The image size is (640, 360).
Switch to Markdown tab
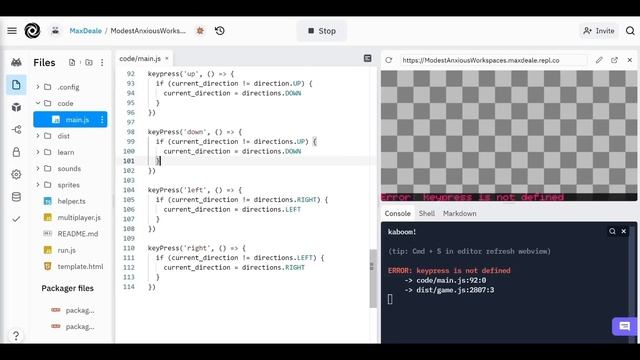(x=460, y=213)
